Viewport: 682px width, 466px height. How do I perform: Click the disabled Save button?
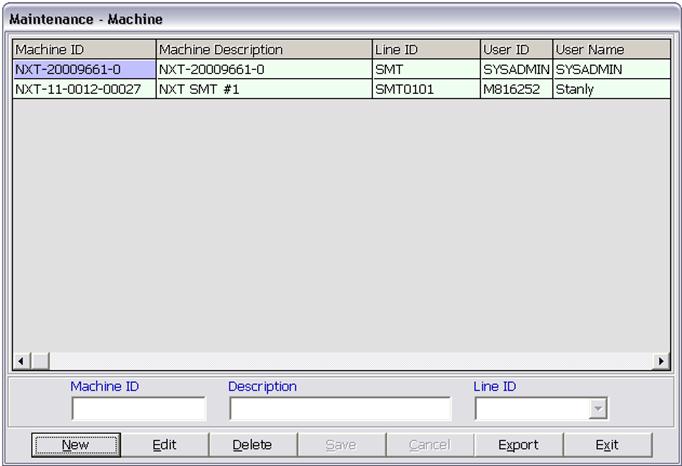point(341,445)
